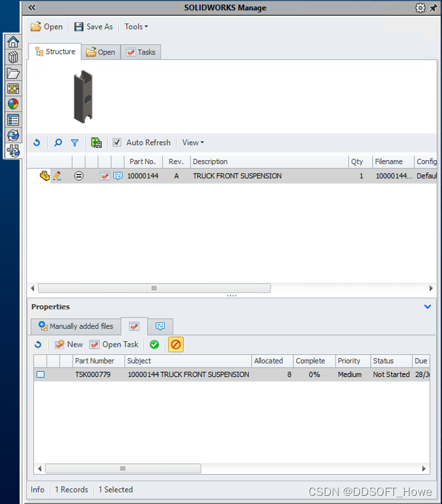This screenshot has height=504, width=442.
Task: Click the Info status bar button
Action: (x=37, y=490)
